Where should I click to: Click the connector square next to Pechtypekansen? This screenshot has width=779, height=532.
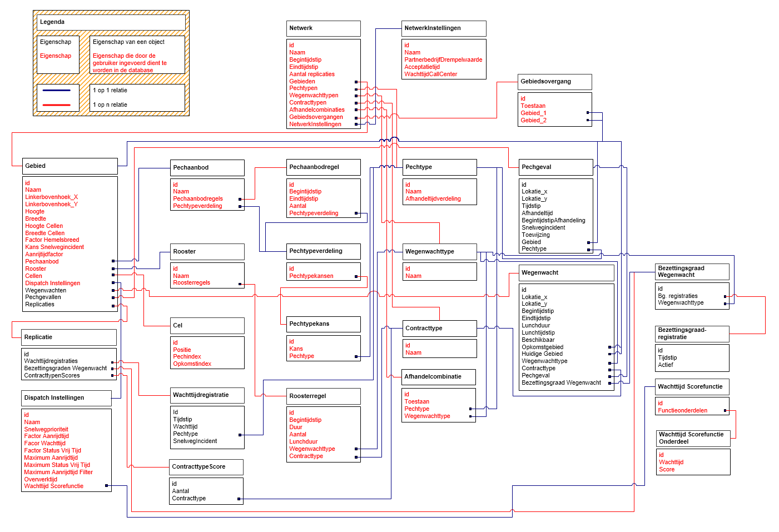356,276
